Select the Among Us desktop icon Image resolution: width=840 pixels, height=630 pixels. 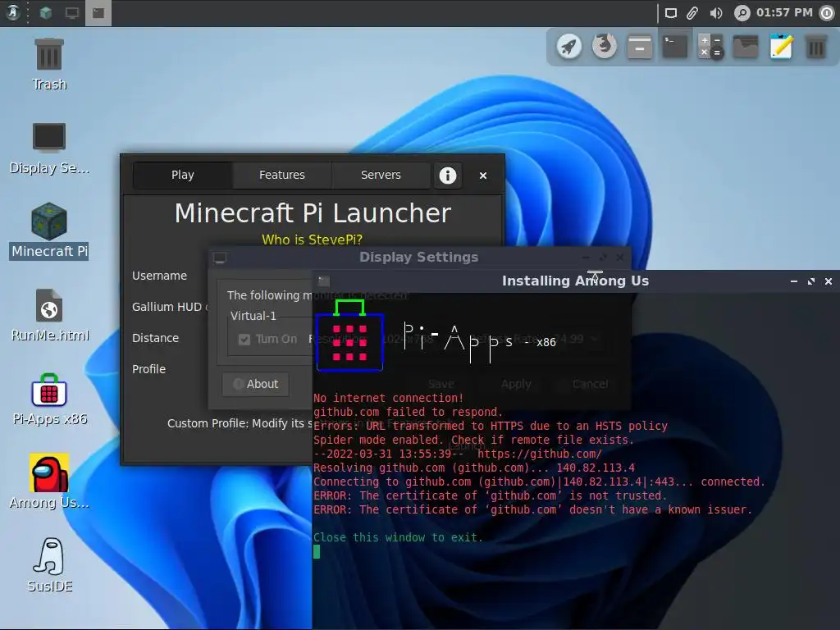[x=49, y=482]
